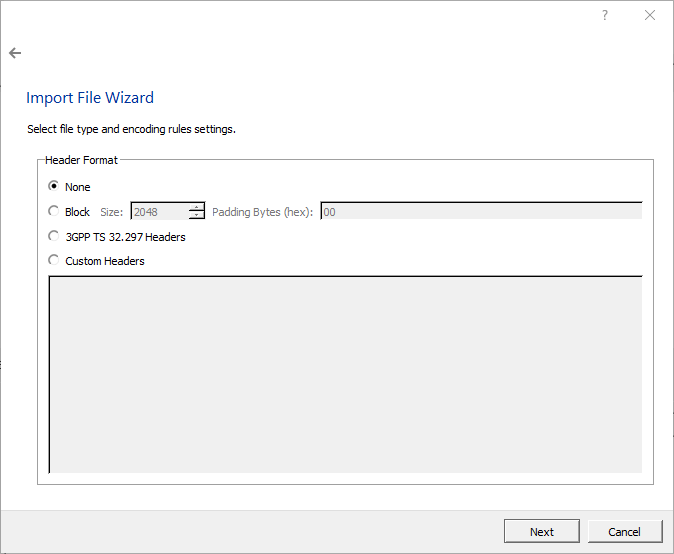Click the file type instruction text

[131, 129]
